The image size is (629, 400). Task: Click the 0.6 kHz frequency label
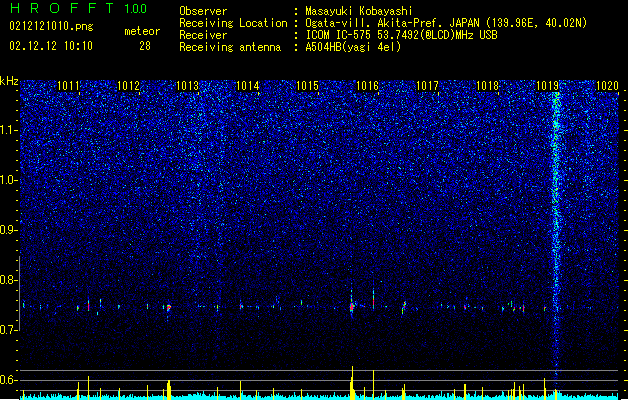(x=9, y=380)
